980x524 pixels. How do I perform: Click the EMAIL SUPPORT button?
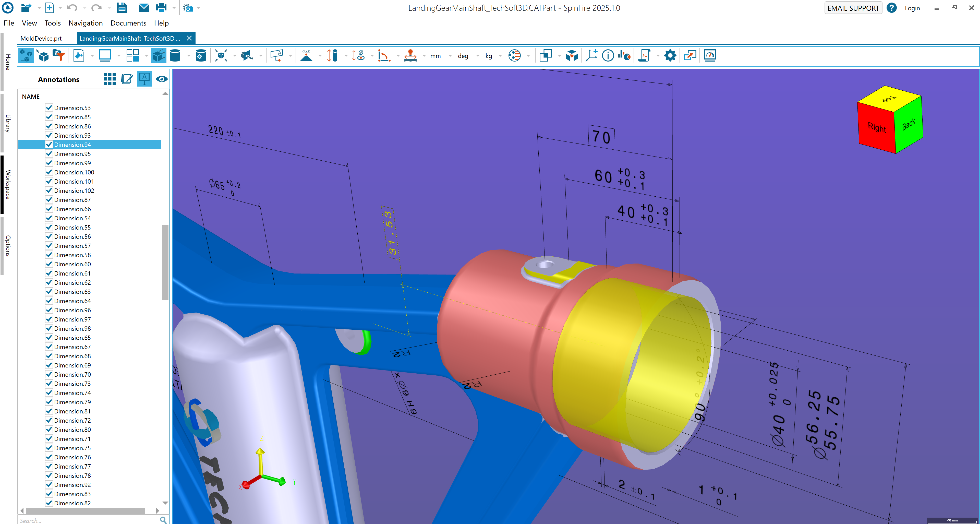click(x=853, y=8)
